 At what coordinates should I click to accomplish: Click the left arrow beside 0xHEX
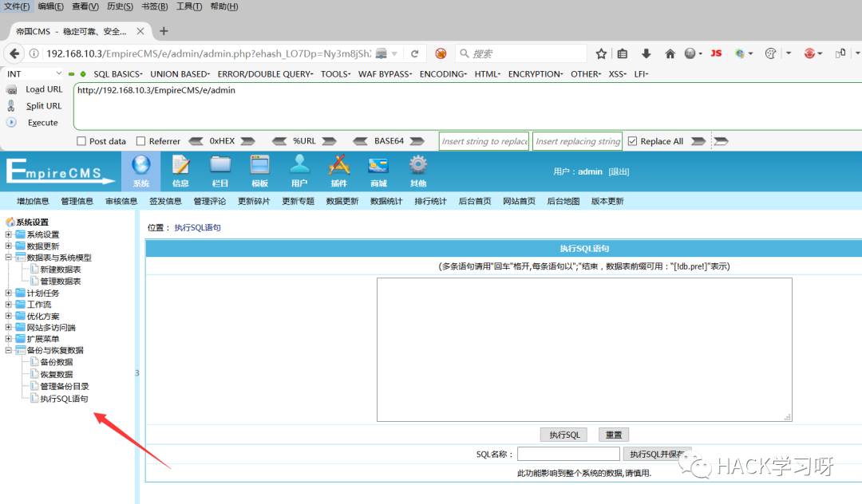pos(196,141)
